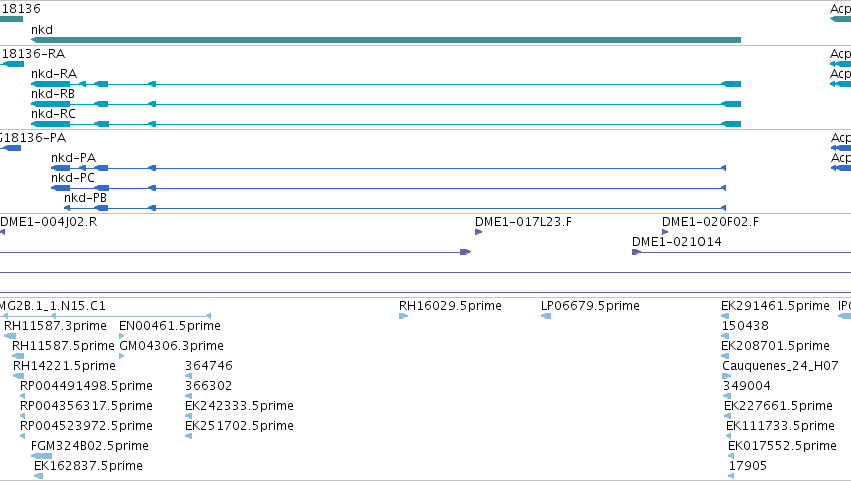Click the LP06679.5prime EST label

tap(590, 306)
